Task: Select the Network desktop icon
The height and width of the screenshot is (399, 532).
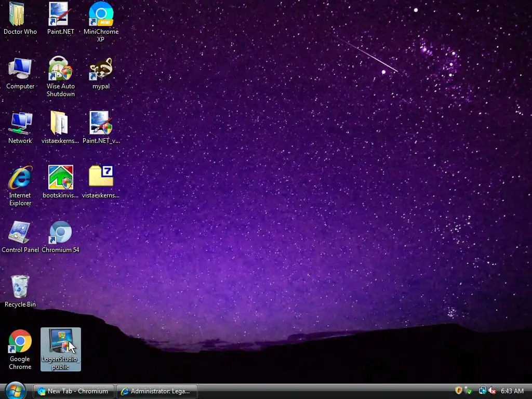Action: pos(20,128)
